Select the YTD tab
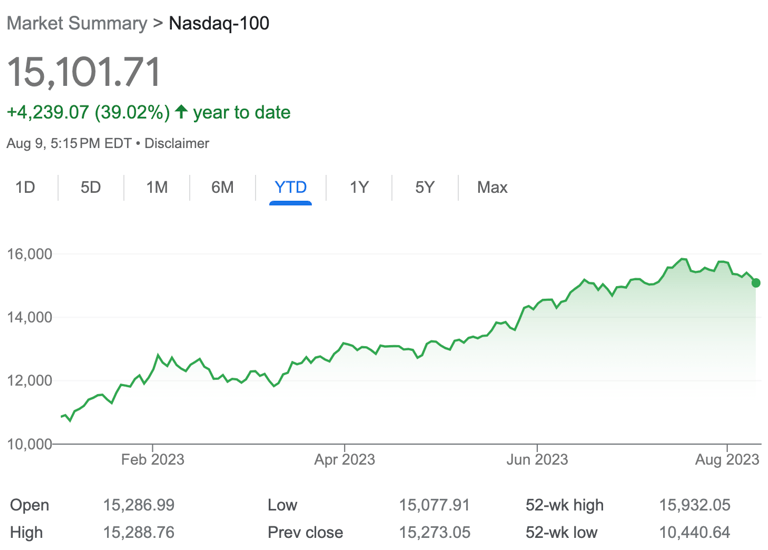The width and height of the screenshot is (768, 550). pyautogui.click(x=290, y=187)
